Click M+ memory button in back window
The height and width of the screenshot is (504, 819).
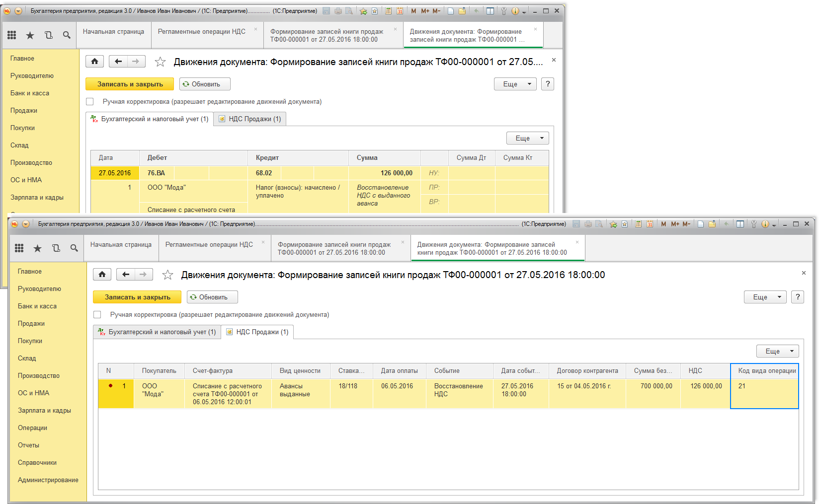coord(425,11)
